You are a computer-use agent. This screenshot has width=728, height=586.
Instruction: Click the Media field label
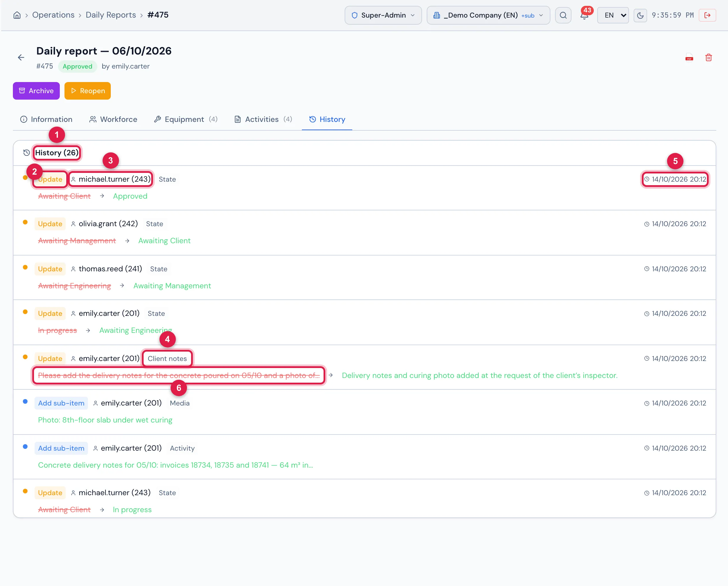point(180,403)
